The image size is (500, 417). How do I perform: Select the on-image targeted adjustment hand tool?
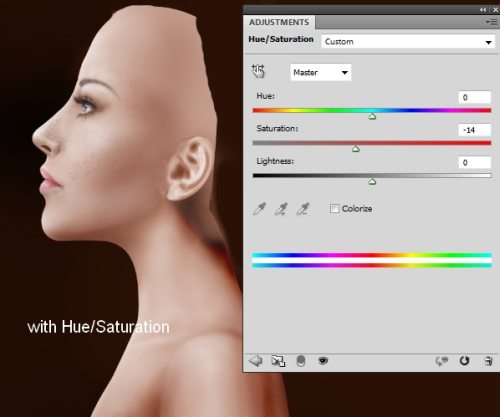pyautogui.click(x=258, y=71)
